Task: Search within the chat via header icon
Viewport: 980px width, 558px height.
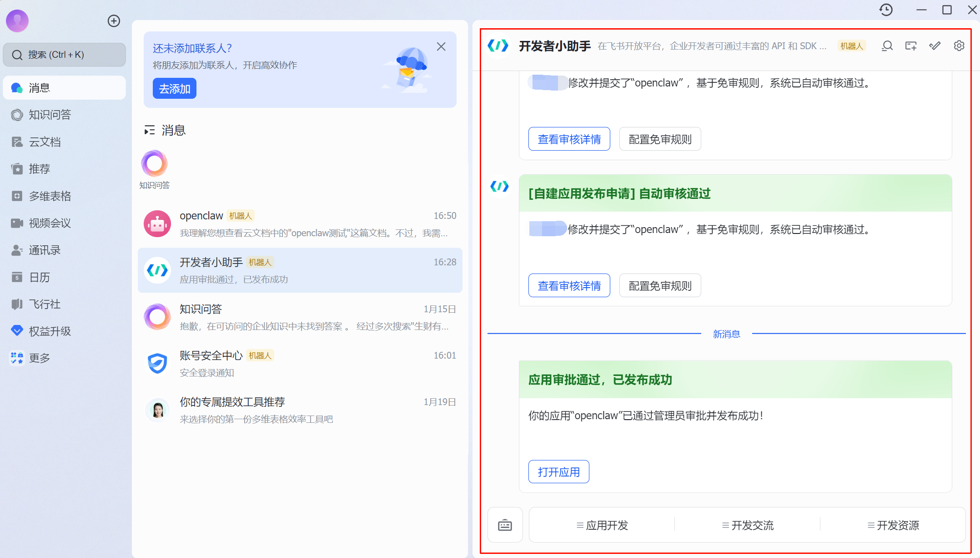Action: tap(887, 46)
